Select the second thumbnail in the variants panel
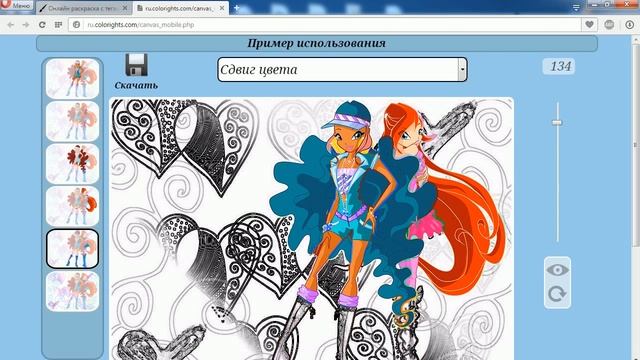The width and height of the screenshot is (640, 360). click(72, 121)
